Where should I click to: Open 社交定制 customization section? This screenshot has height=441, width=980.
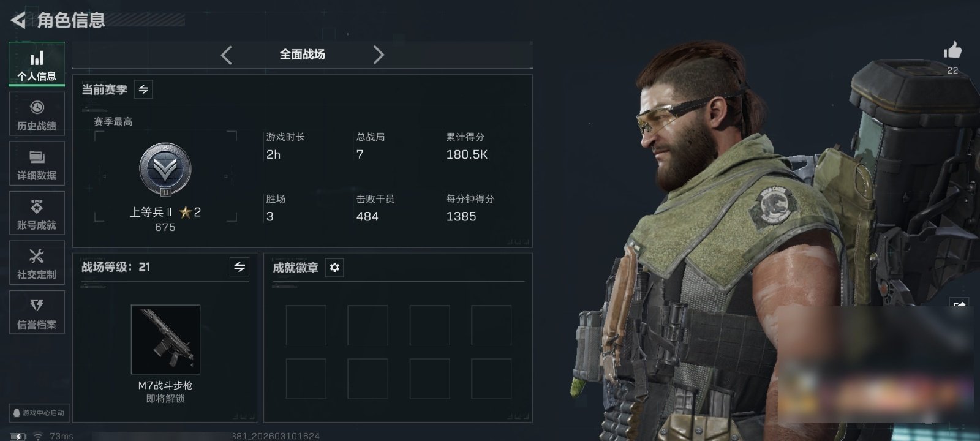(x=37, y=263)
